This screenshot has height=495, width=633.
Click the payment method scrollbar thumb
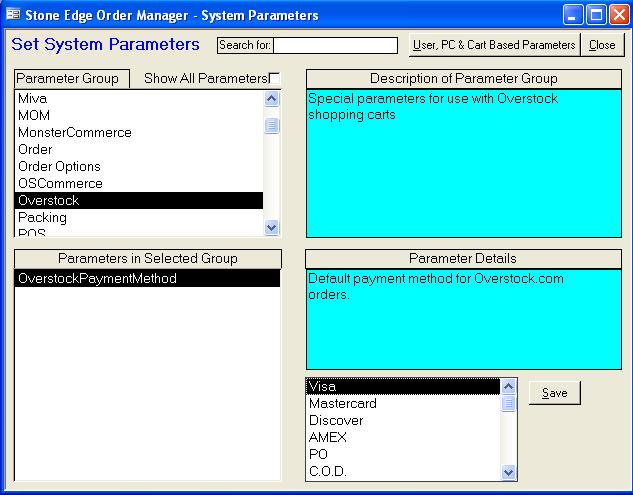click(x=508, y=403)
